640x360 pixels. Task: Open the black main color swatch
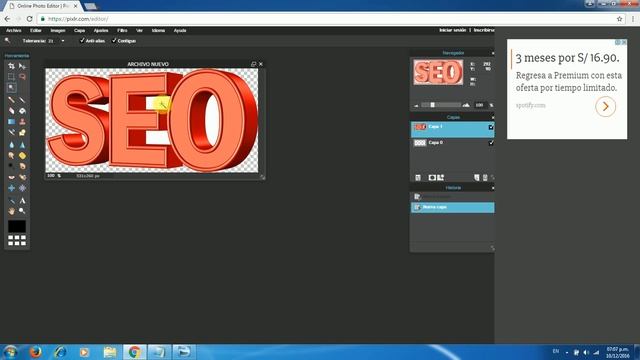coord(17,226)
